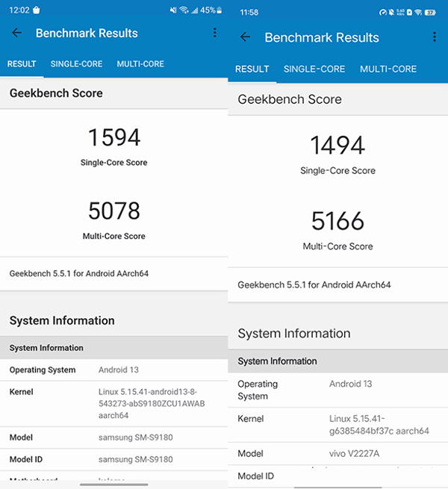
Task: Tap the battery icon showing 37
Action: (430, 13)
